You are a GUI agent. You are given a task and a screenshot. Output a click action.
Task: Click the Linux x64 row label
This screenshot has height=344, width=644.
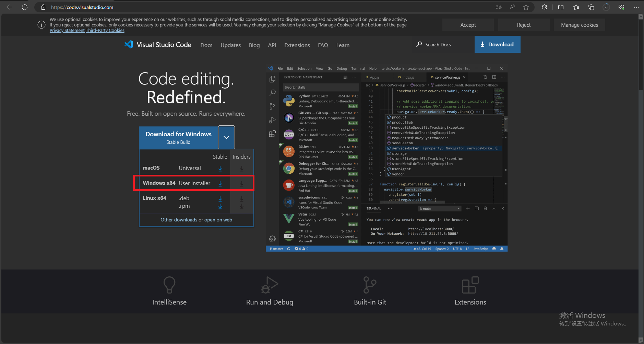coord(154,198)
